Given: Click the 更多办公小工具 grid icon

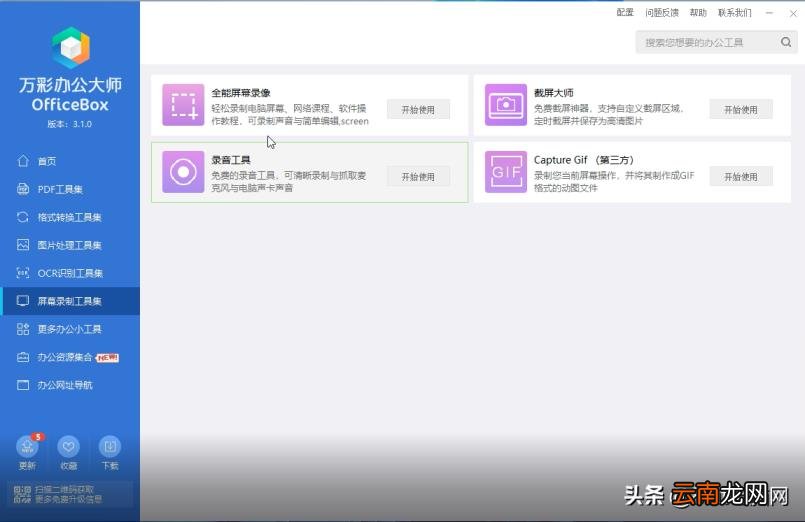Looking at the screenshot, I should click(23, 329).
